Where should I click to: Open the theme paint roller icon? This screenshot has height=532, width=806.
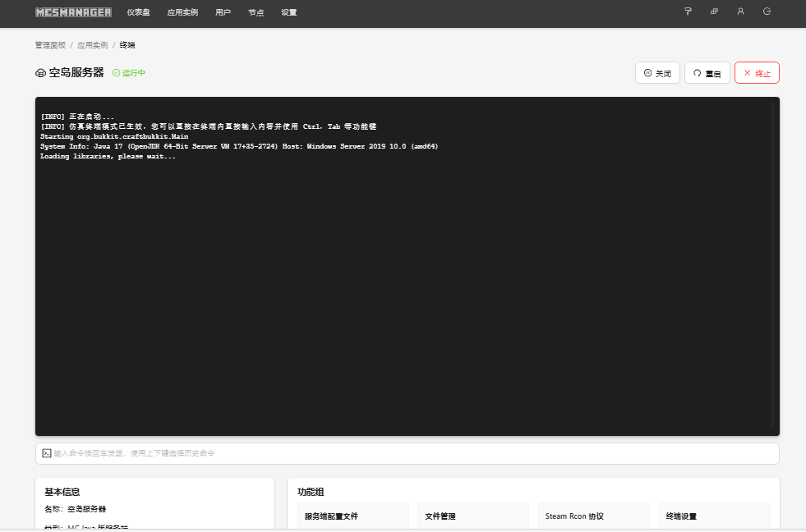pyautogui.click(x=688, y=11)
